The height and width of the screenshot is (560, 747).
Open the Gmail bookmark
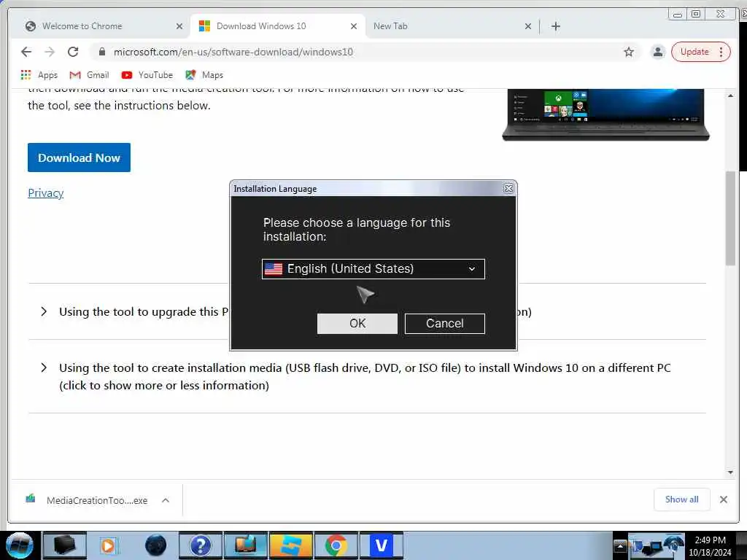click(x=89, y=75)
